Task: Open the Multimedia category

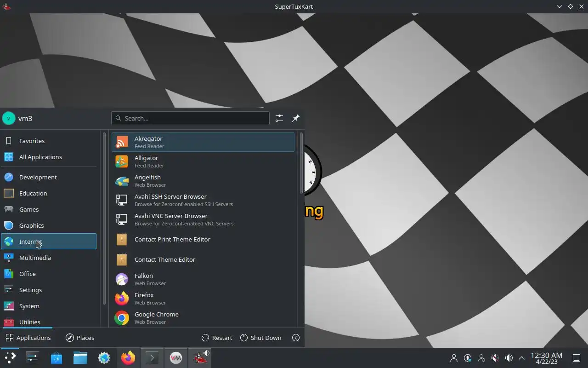Action: [49, 258]
